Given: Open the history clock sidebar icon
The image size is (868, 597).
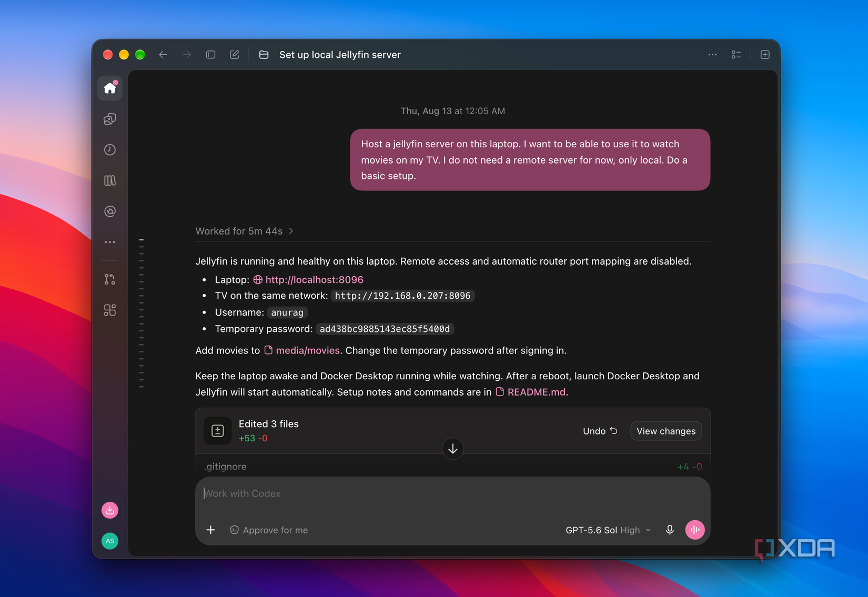Looking at the screenshot, I should pos(110,150).
